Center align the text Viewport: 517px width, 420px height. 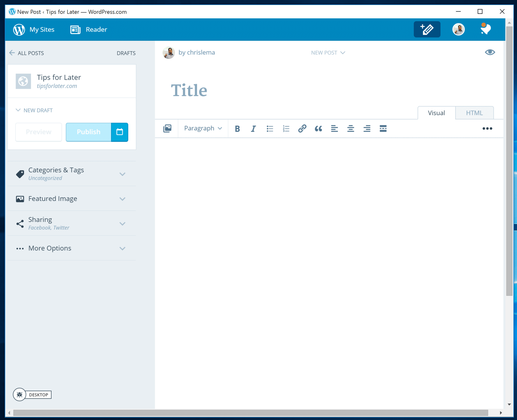[x=350, y=129]
